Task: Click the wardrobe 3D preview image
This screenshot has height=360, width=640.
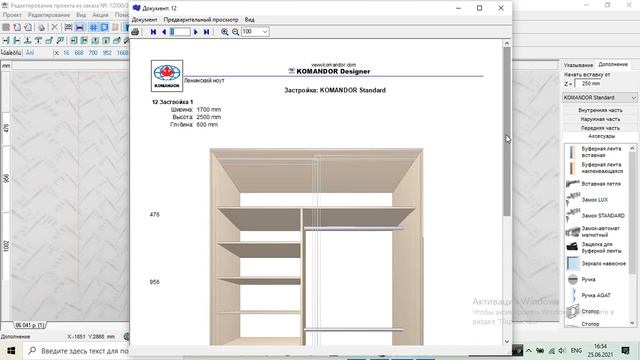Action: [x=316, y=247]
